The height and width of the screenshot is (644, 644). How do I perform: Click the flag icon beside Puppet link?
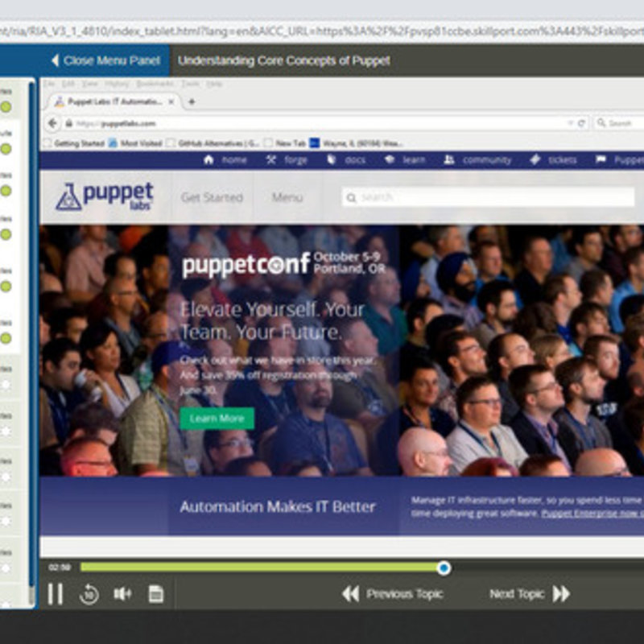click(x=601, y=159)
